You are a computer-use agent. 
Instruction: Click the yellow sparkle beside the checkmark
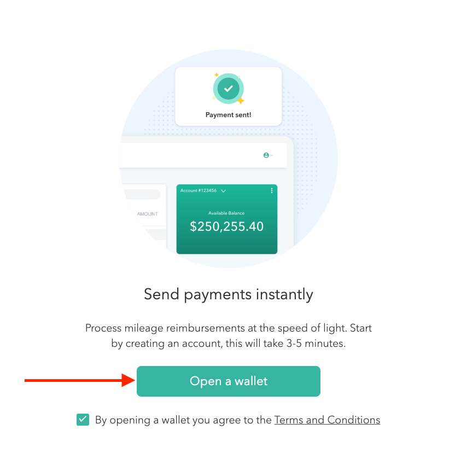coord(240,100)
